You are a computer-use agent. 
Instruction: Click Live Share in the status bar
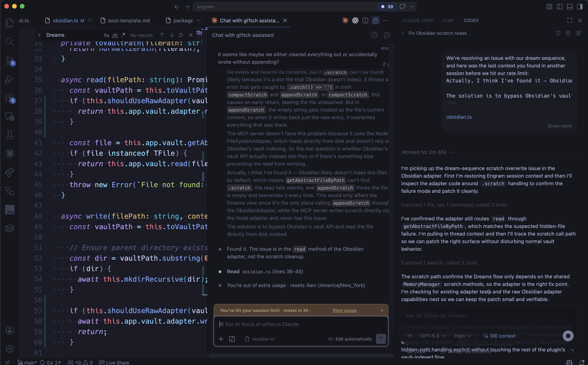click(114, 362)
